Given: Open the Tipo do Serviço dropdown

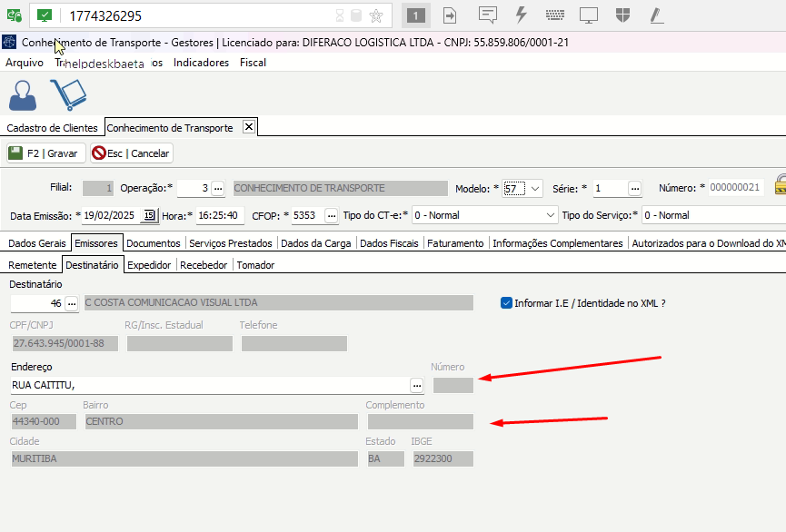Looking at the screenshot, I should 713,215.
